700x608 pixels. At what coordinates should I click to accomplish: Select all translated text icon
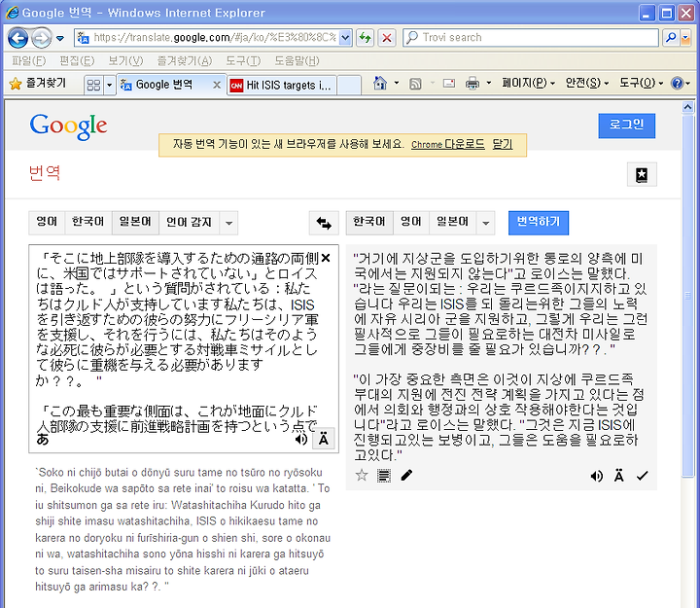[383, 476]
